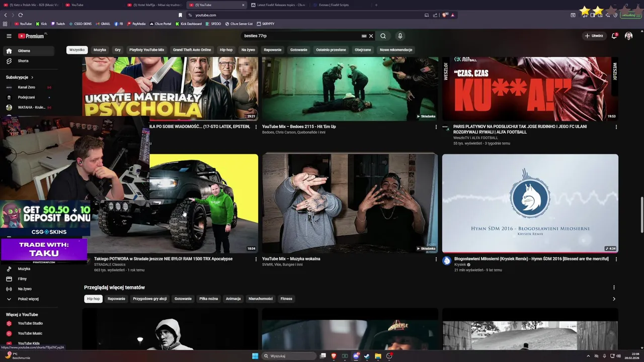The height and width of the screenshot is (362, 644).
Task: Switch to Latest FiveM Releases browser tab
Action: coord(278,5)
